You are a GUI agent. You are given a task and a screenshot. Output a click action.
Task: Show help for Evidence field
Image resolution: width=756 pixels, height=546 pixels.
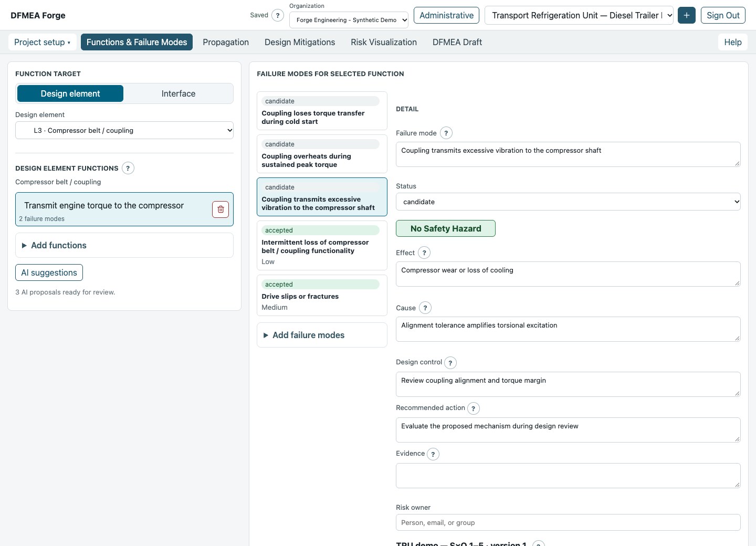pyautogui.click(x=433, y=454)
